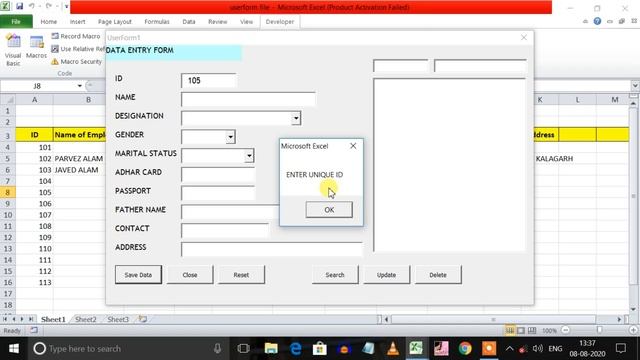Open File Explorer from the taskbar
640x360 pixels.
271,349
